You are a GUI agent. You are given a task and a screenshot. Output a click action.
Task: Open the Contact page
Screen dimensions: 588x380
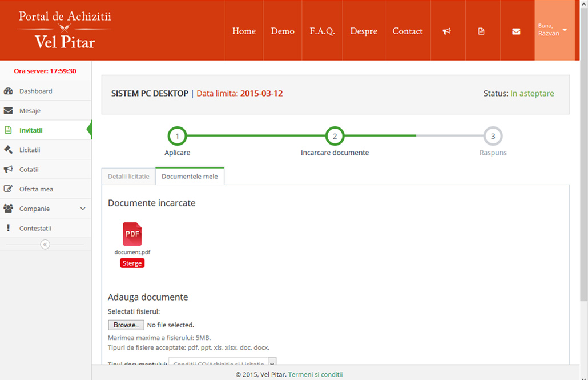pos(408,31)
